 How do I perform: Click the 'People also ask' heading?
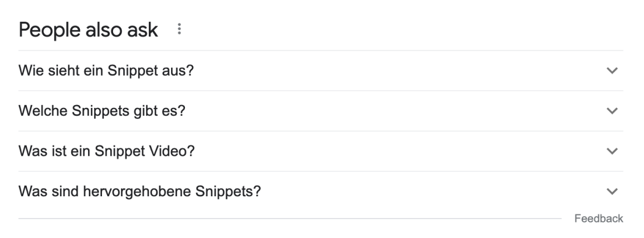pyautogui.click(x=89, y=29)
